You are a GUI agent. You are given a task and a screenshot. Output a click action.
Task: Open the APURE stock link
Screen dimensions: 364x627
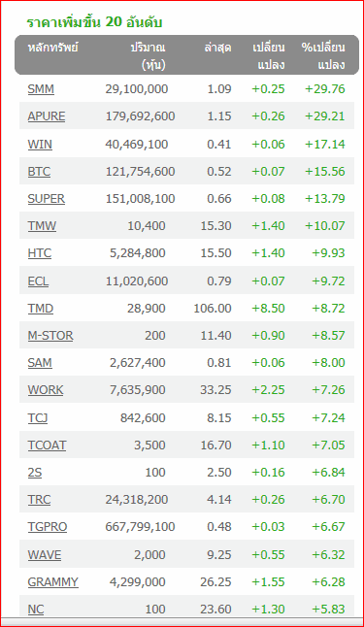[x=47, y=115]
